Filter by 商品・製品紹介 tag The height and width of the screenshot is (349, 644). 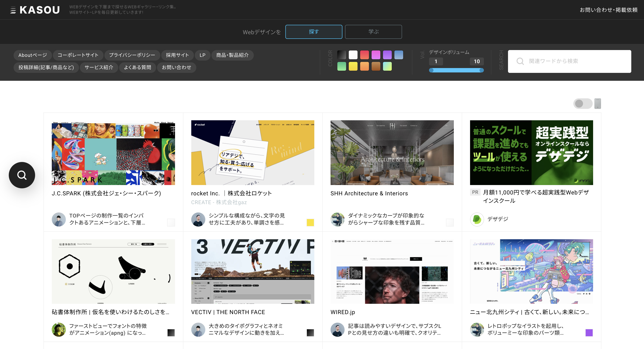(233, 55)
